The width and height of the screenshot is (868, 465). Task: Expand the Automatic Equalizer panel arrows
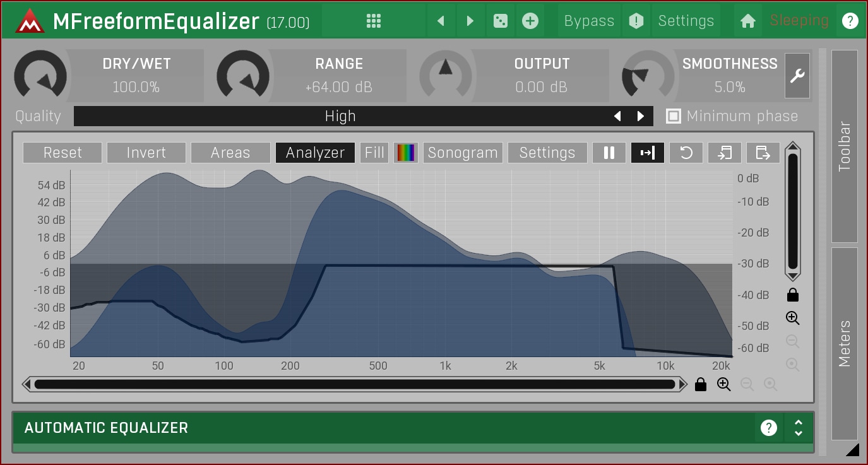[798, 428]
